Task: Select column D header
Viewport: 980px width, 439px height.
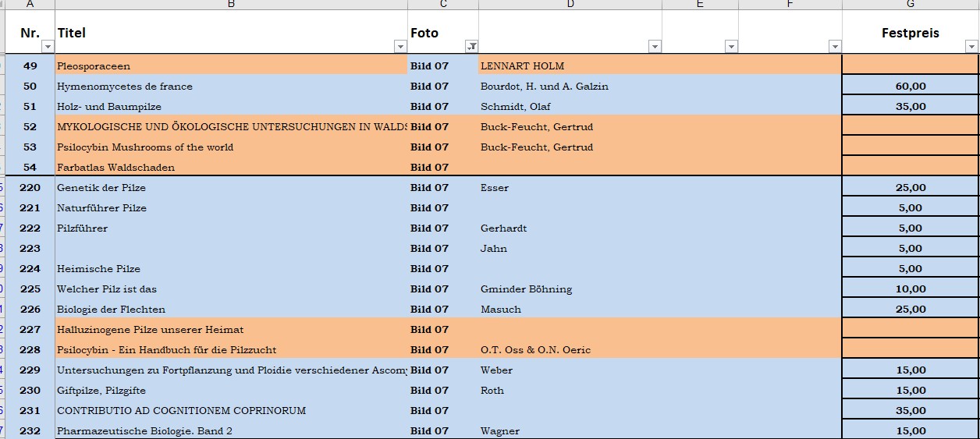Action: click(570, 5)
